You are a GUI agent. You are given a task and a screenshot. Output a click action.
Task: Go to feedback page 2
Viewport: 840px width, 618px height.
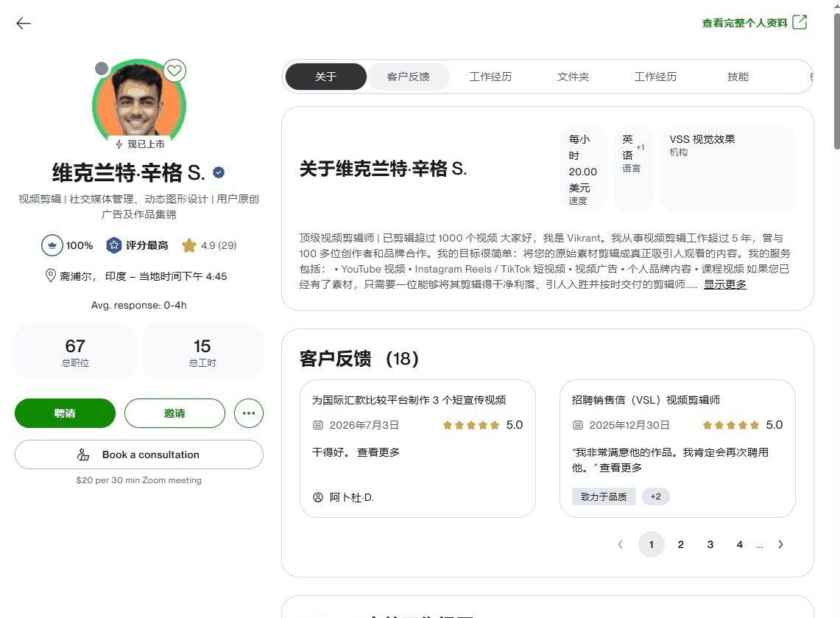pyautogui.click(x=681, y=544)
